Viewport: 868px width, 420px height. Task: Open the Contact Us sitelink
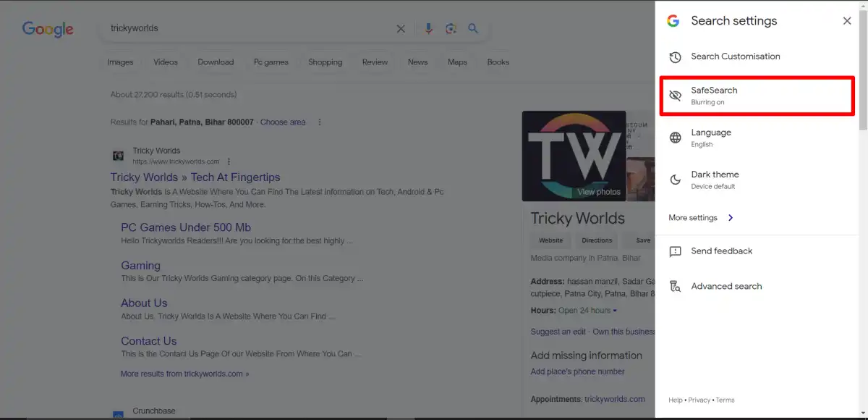[149, 341]
